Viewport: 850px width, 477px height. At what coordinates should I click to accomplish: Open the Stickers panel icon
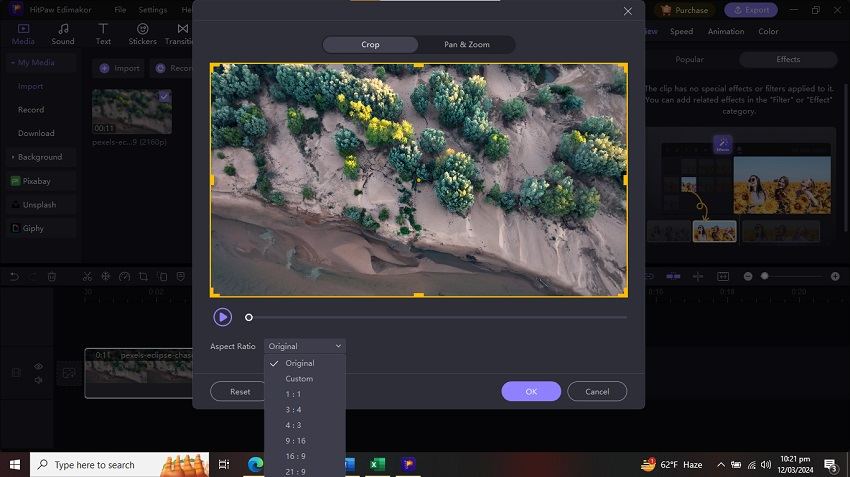click(142, 34)
